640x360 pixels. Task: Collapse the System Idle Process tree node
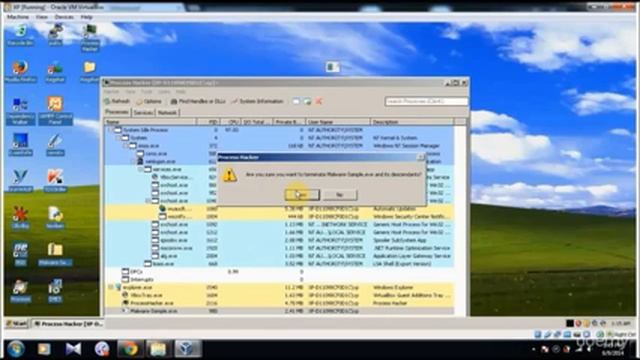click(x=111, y=130)
